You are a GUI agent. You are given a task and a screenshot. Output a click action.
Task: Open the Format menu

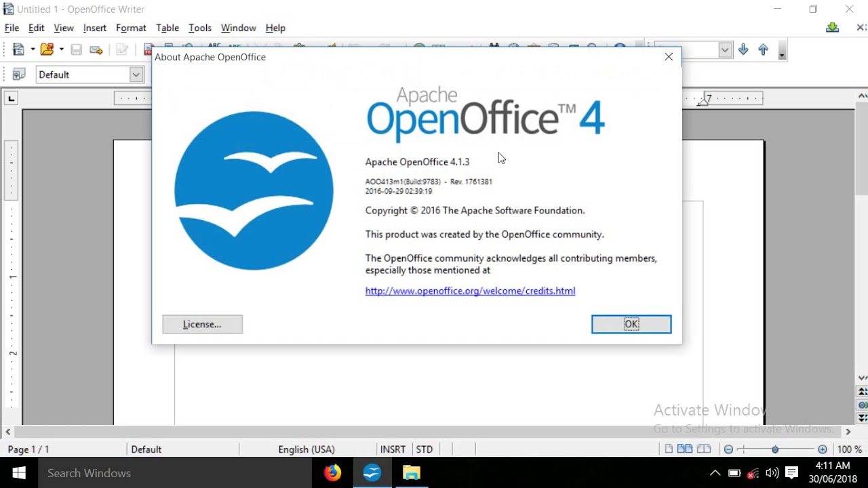coord(131,28)
